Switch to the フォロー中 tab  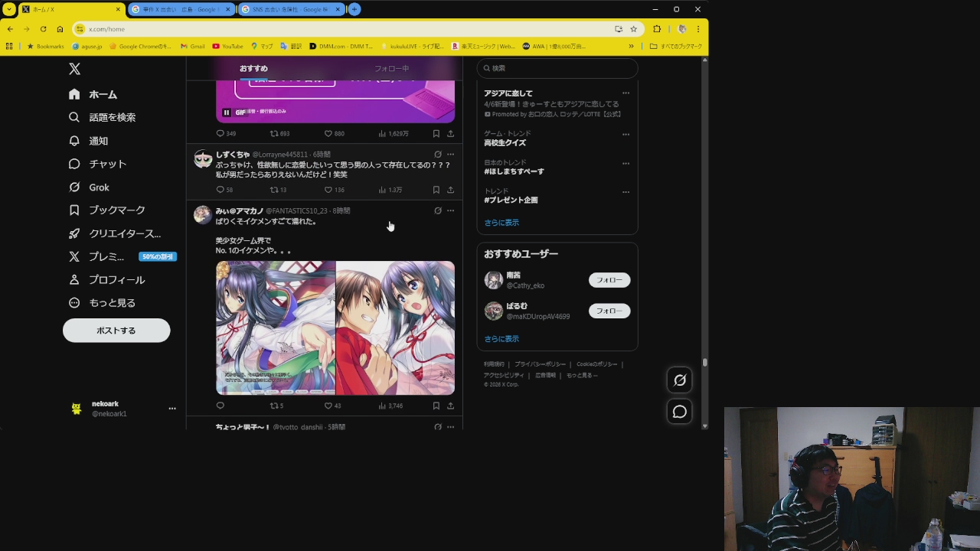pyautogui.click(x=391, y=69)
